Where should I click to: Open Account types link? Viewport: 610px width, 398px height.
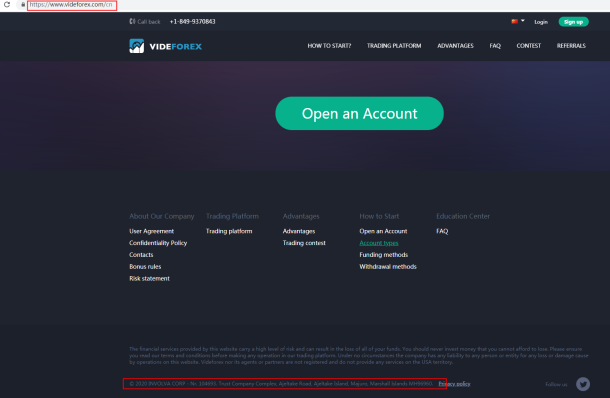[379, 243]
